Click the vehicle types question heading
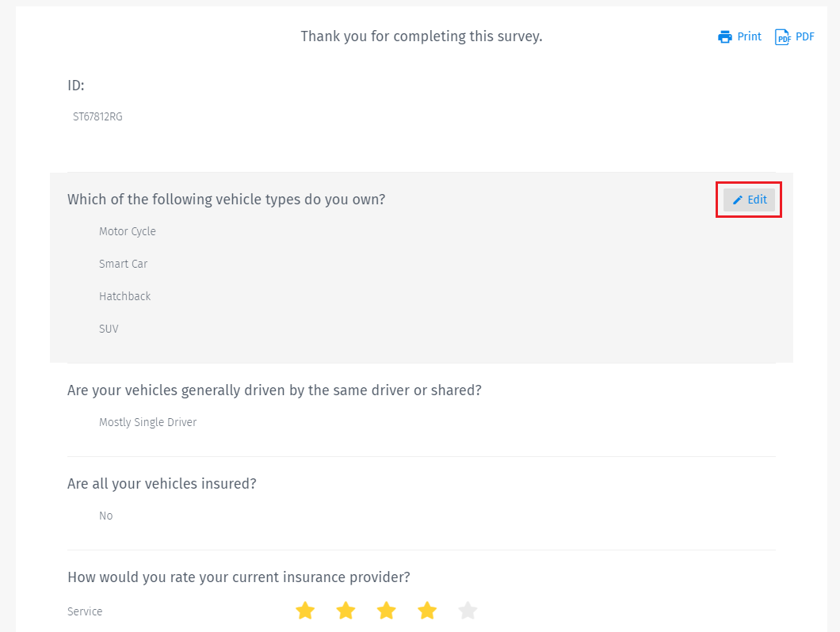The width and height of the screenshot is (840, 632). point(226,200)
